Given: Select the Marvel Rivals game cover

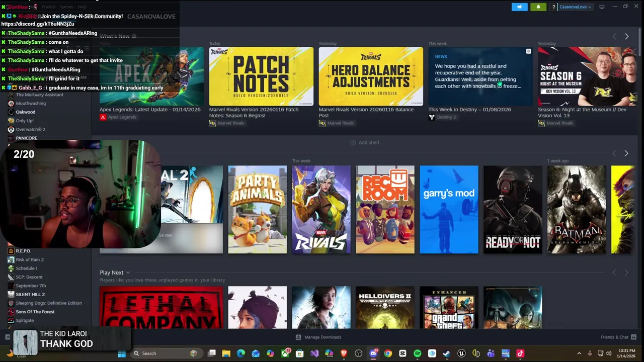Looking at the screenshot, I should [321, 210].
